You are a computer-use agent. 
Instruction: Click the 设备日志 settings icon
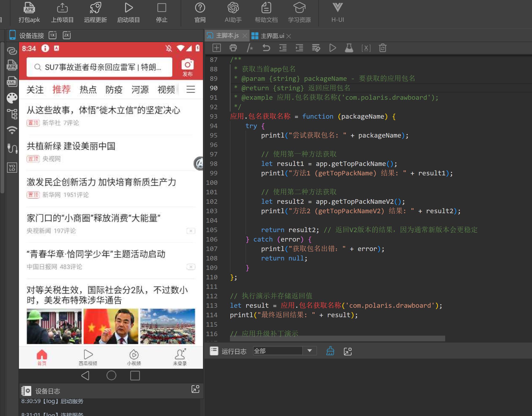click(x=26, y=391)
